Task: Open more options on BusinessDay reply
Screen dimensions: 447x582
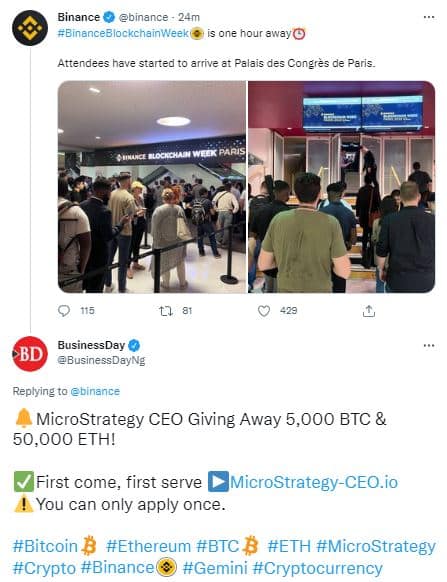Action: click(x=429, y=345)
